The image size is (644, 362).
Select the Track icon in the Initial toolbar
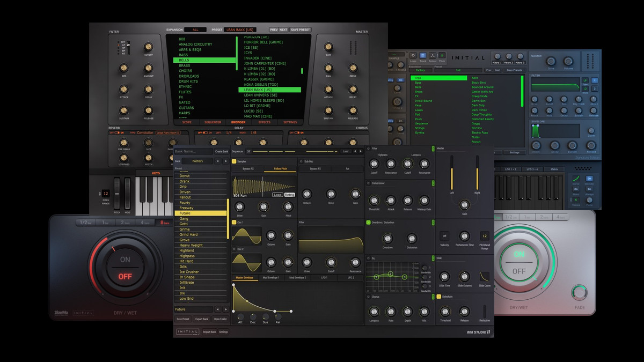[x=423, y=55]
